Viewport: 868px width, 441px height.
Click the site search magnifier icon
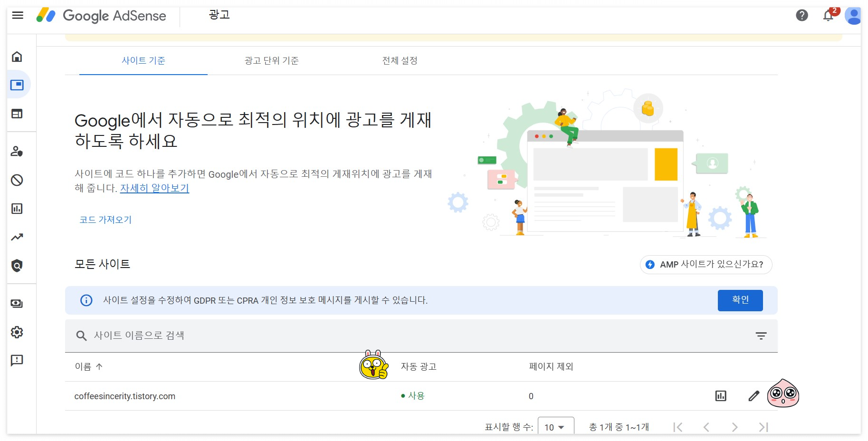81,336
